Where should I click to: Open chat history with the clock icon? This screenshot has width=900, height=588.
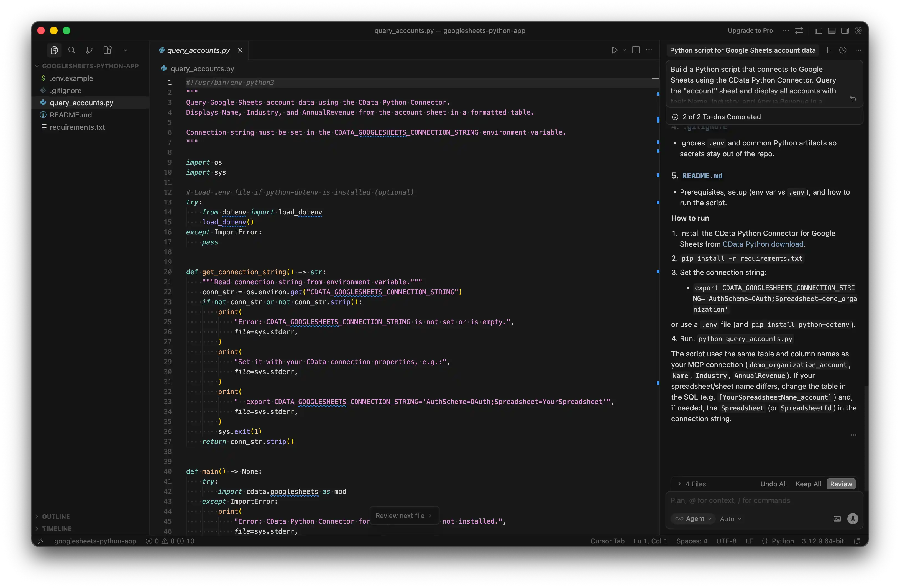pos(843,50)
